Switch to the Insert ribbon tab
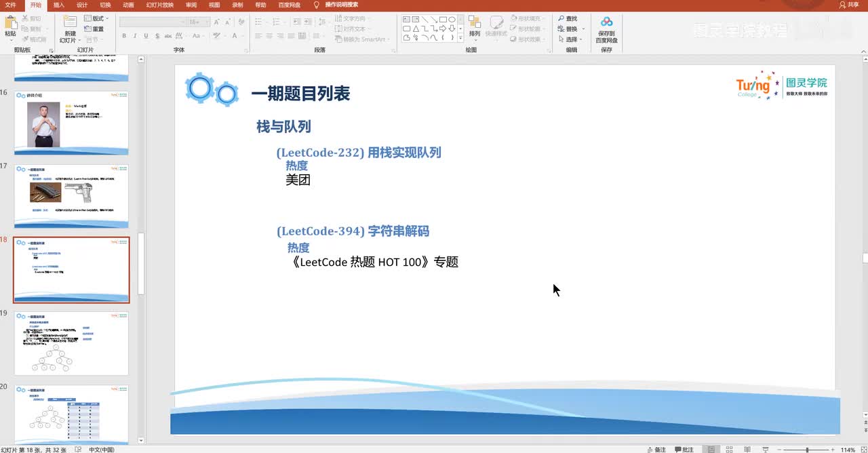The image size is (868, 453). click(x=59, y=5)
